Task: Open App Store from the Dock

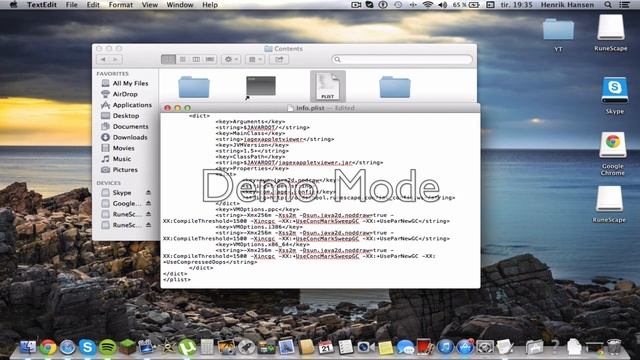Action: pyautogui.click(x=465, y=347)
